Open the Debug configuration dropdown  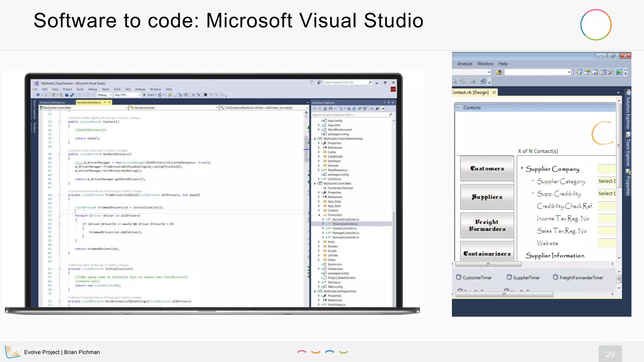tap(104, 95)
